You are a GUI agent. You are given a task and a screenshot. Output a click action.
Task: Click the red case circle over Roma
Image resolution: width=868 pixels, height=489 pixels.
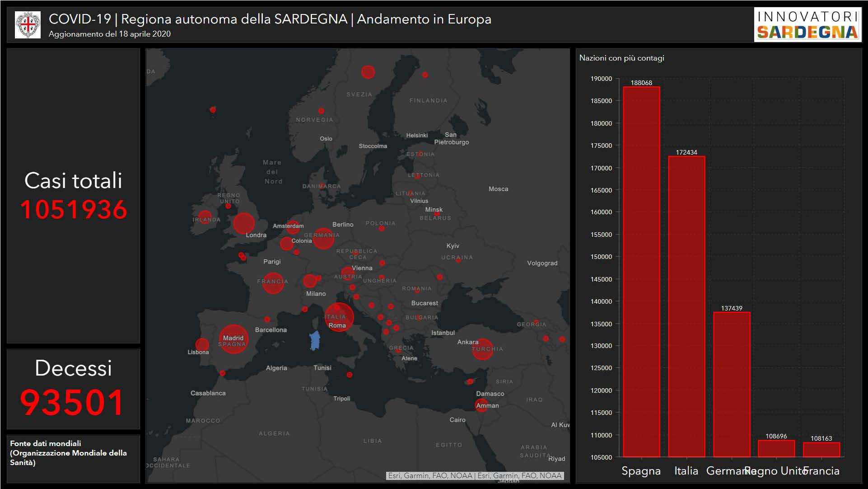(x=339, y=317)
